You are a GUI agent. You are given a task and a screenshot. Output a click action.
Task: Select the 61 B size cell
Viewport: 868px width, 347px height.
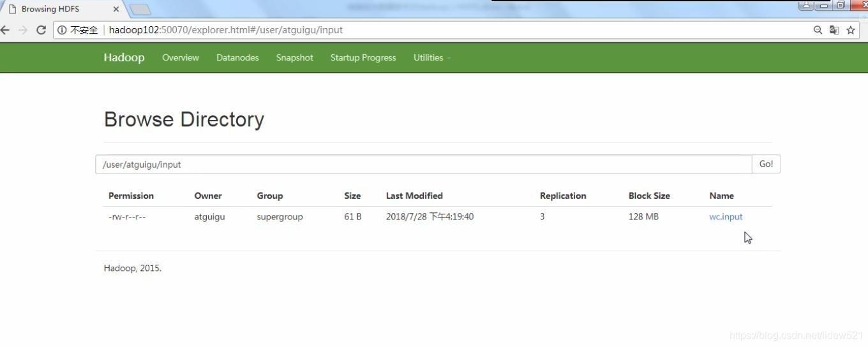[x=353, y=217]
